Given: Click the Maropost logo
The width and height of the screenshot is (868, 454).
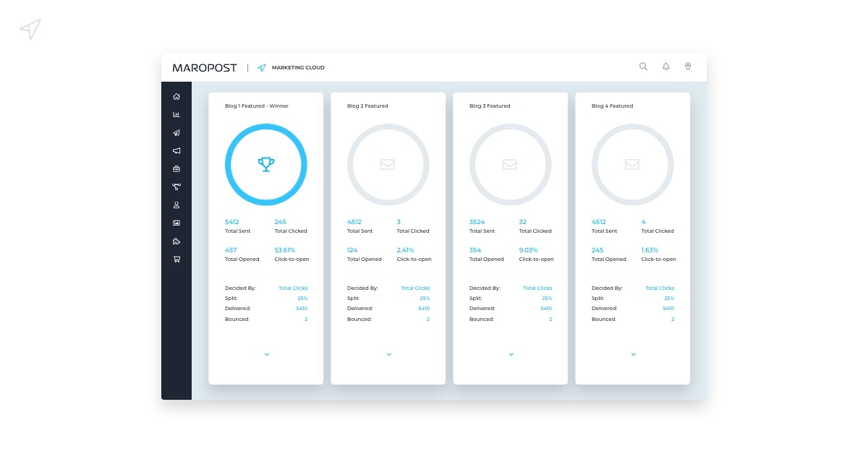Looking at the screenshot, I should point(205,67).
